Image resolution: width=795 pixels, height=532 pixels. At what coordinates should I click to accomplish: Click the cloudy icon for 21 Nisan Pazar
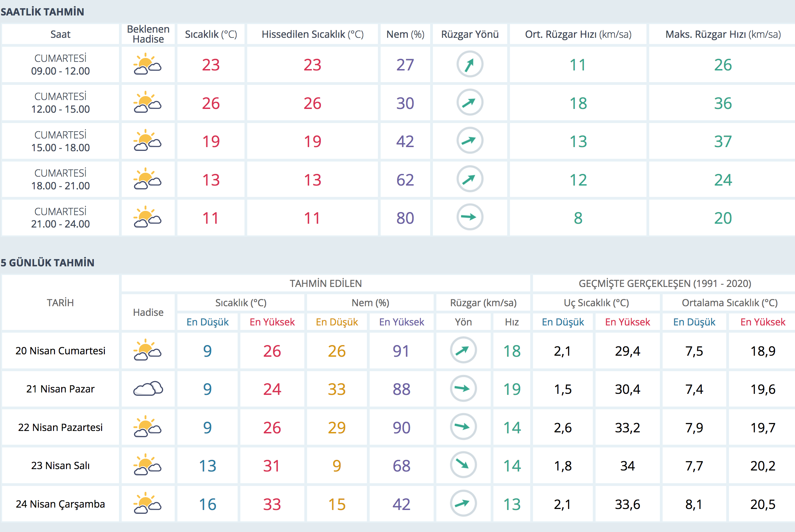click(148, 389)
